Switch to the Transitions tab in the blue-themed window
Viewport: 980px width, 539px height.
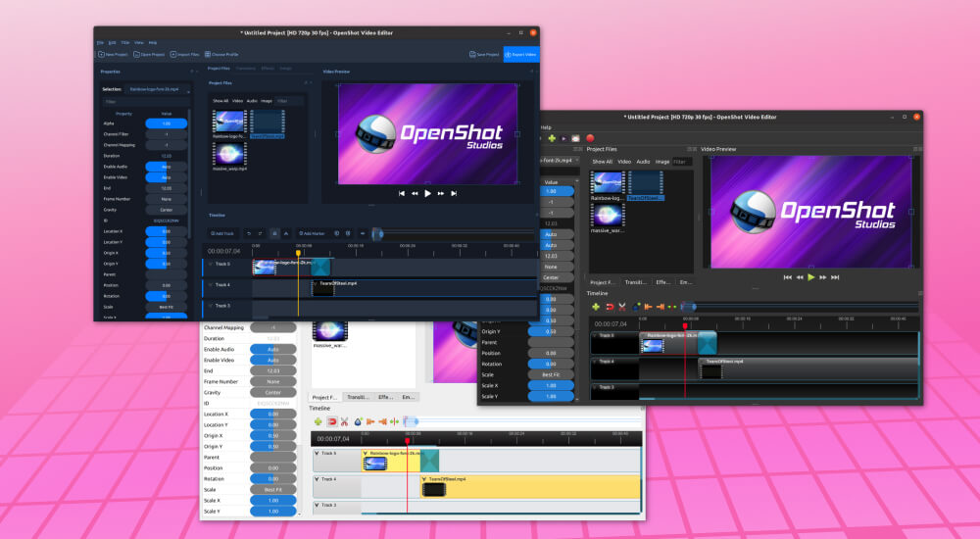(246, 69)
